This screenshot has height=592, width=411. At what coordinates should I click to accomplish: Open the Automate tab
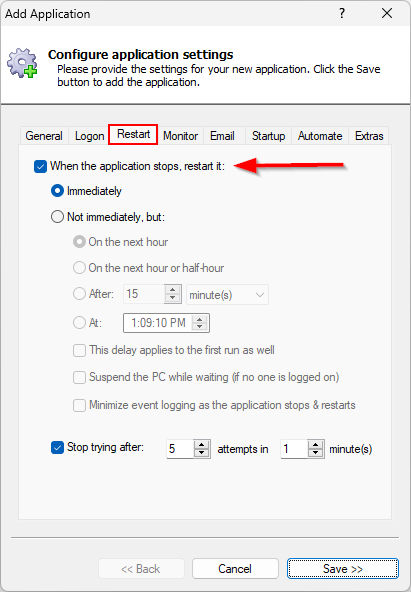pyautogui.click(x=320, y=136)
